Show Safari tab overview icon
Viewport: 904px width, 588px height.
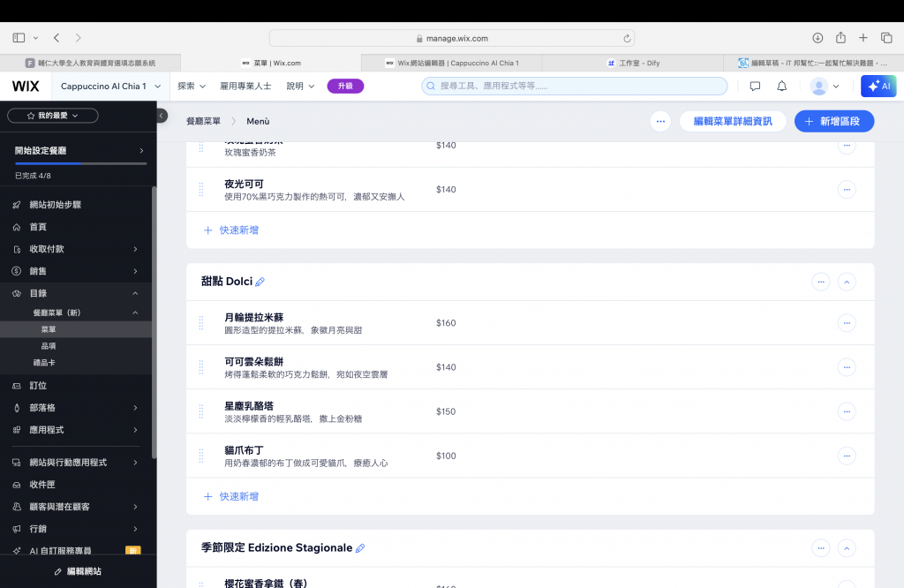(x=886, y=38)
